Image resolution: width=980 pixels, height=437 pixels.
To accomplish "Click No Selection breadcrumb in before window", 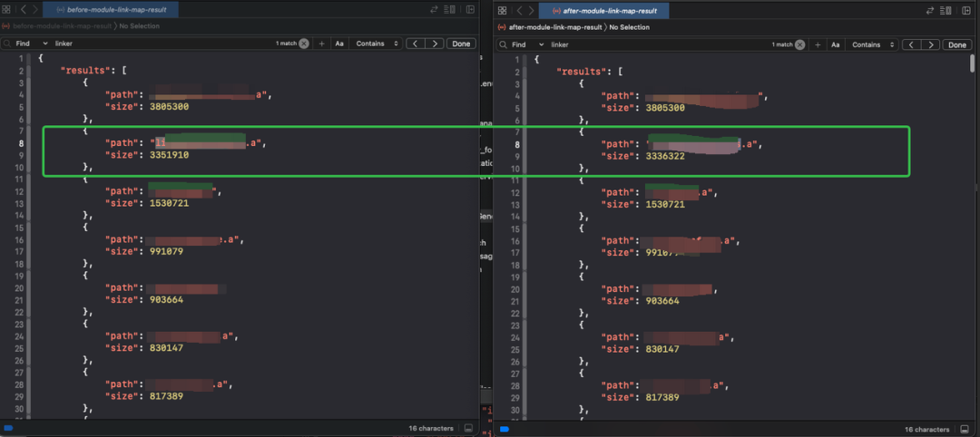I will coord(140,26).
